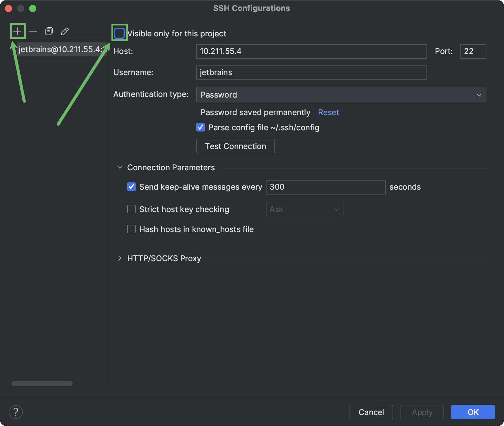This screenshot has width=504, height=426.
Task: Reset the saved password
Action: point(328,112)
